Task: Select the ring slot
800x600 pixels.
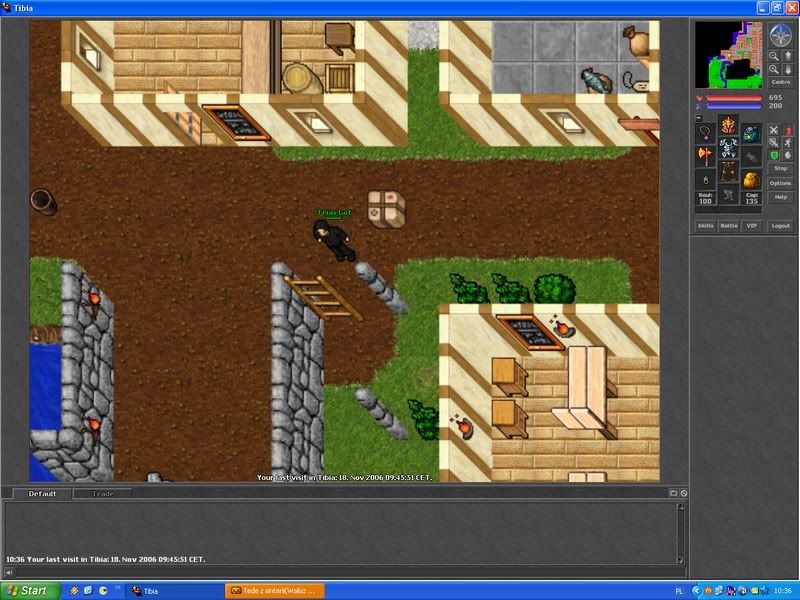Action: pyautogui.click(x=705, y=180)
